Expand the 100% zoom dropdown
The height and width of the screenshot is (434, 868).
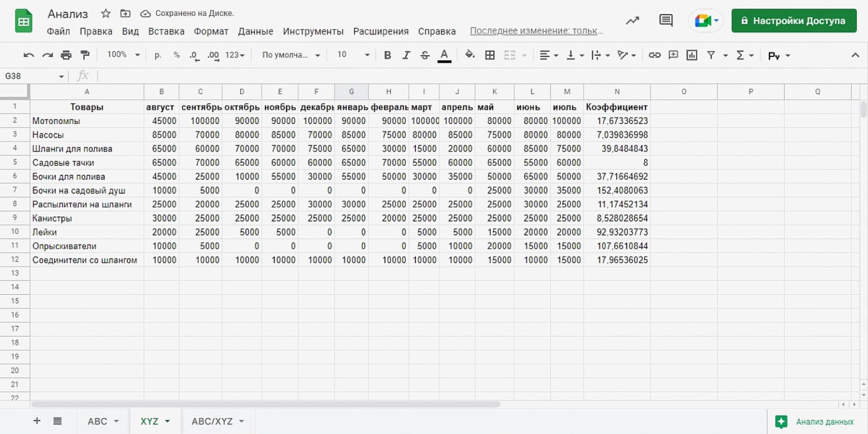(123, 55)
